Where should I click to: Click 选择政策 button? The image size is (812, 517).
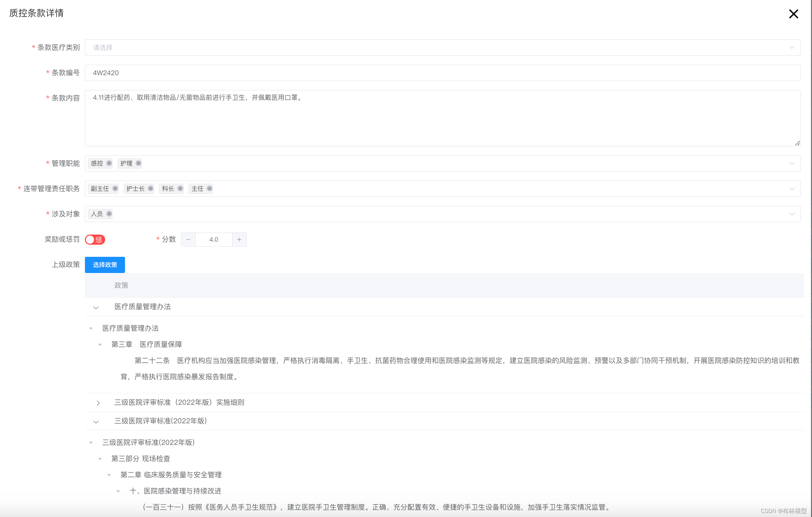(x=105, y=265)
